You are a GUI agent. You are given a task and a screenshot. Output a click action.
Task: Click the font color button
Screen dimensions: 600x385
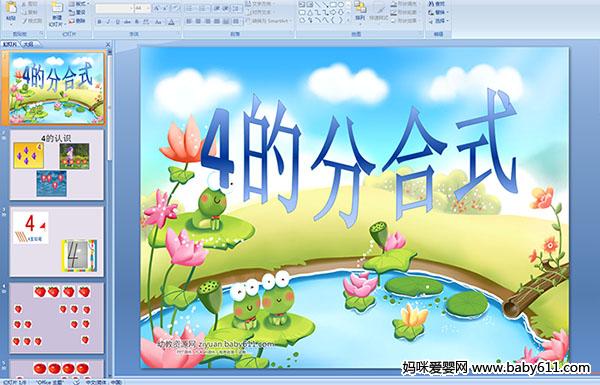pyautogui.click(x=171, y=22)
